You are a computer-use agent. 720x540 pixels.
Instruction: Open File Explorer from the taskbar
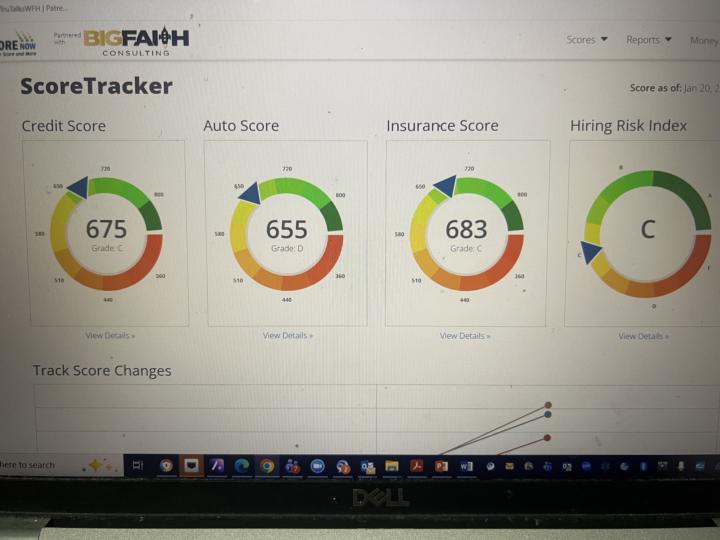pyautogui.click(x=392, y=467)
